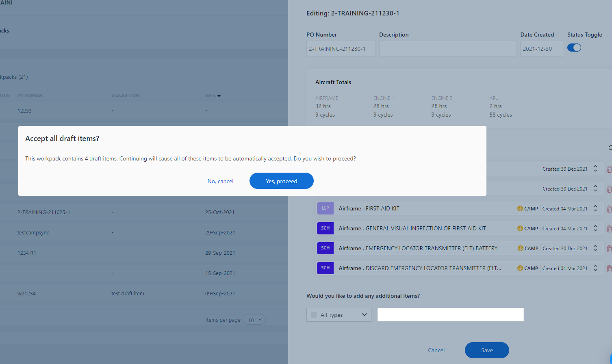Click the CAMP download icon on FIRST AID KIT

pyautogui.click(x=520, y=208)
